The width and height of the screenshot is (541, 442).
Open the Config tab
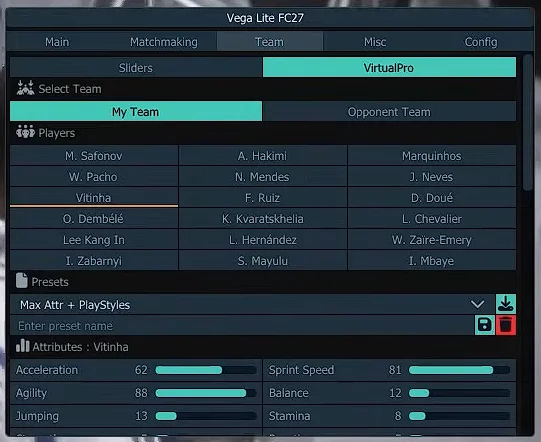point(481,42)
